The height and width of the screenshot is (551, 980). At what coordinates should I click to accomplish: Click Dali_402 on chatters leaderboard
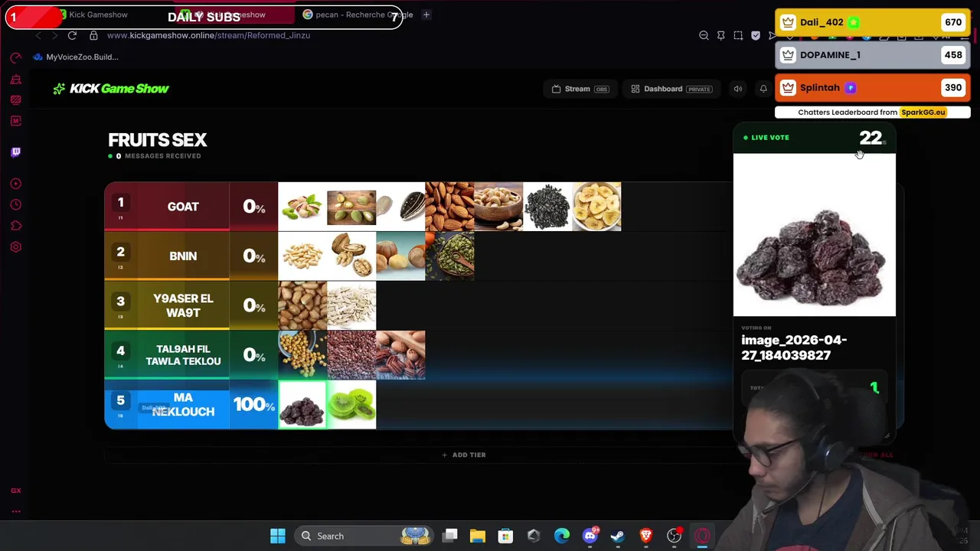(x=873, y=22)
